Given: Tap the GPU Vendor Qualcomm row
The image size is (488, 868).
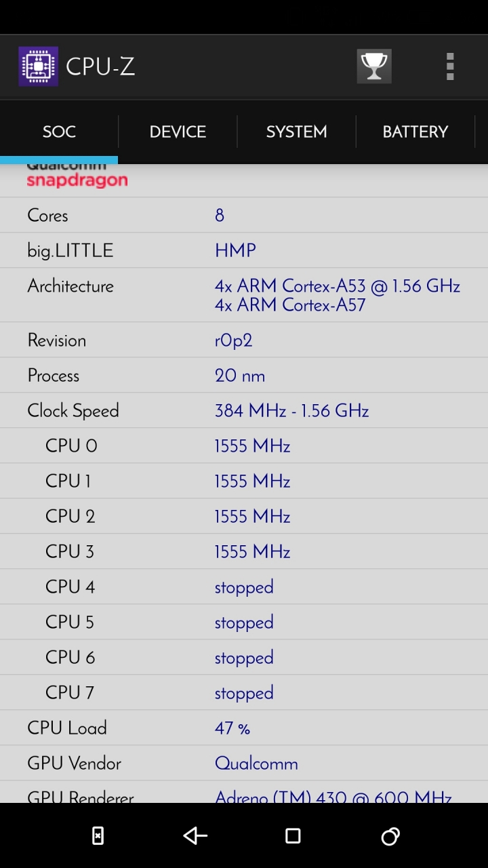Looking at the screenshot, I should [244, 763].
